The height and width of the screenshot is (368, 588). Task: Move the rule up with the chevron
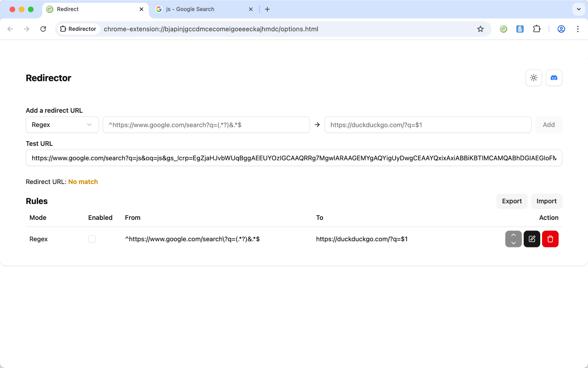click(x=513, y=235)
